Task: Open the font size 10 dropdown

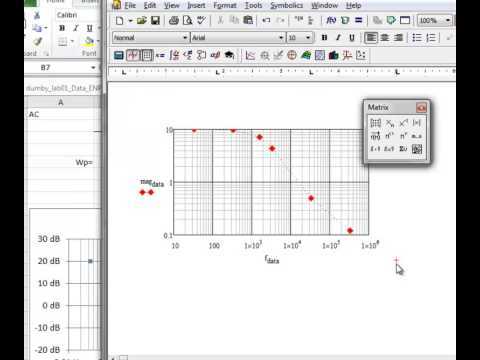Action: click(x=308, y=38)
